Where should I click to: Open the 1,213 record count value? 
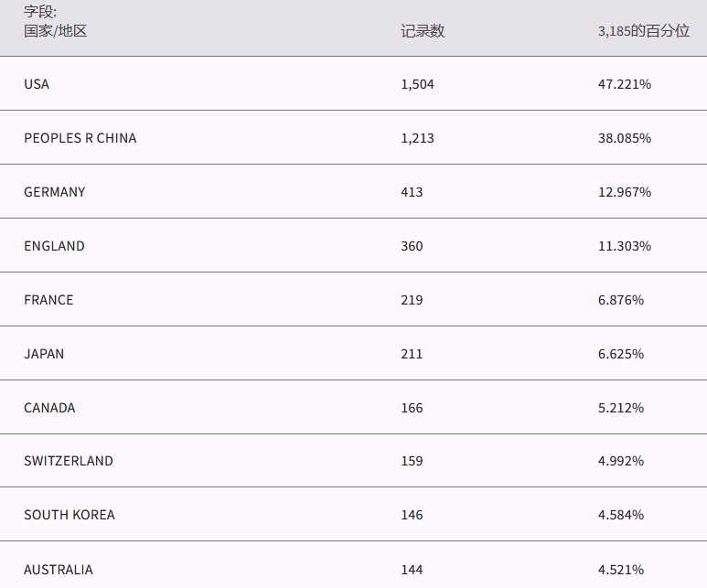point(417,138)
